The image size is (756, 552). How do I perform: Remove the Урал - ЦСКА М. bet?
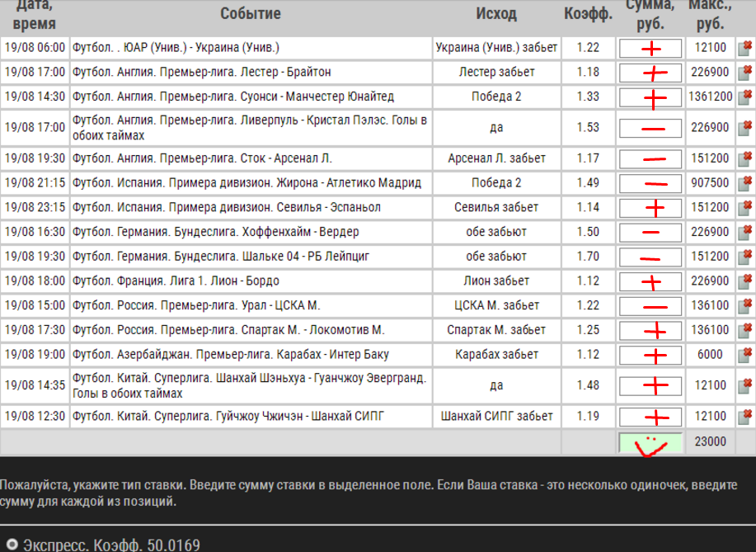(x=745, y=306)
